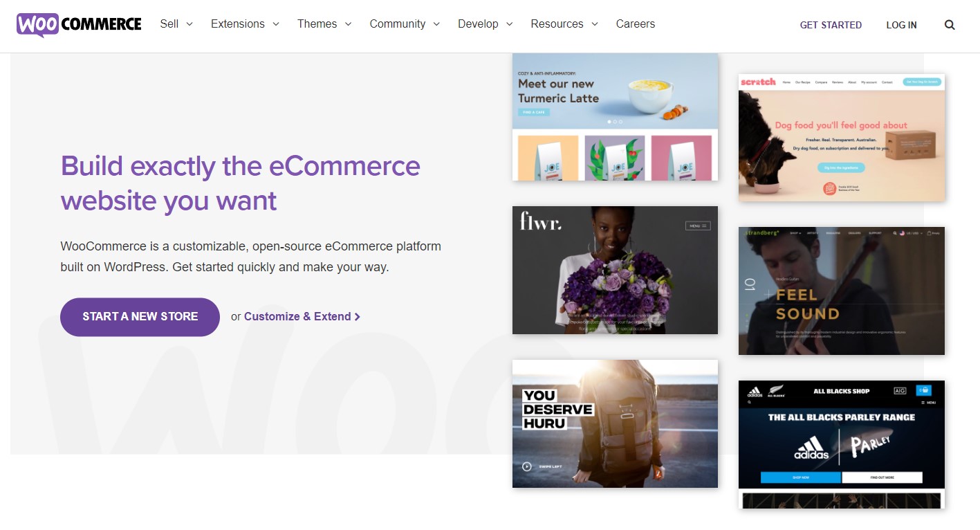The height and width of the screenshot is (530, 980).
Task: Click the LOG IN link
Action: click(901, 25)
